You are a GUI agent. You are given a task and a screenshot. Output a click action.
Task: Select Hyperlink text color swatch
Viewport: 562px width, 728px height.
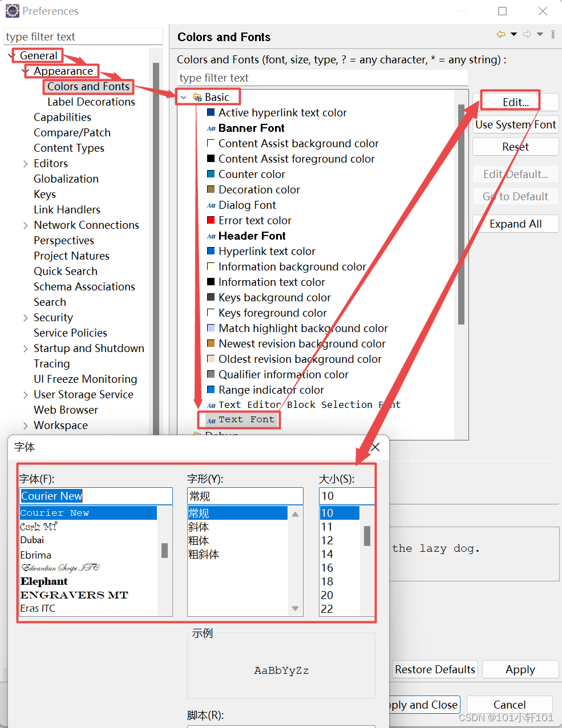tap(211, 251)
